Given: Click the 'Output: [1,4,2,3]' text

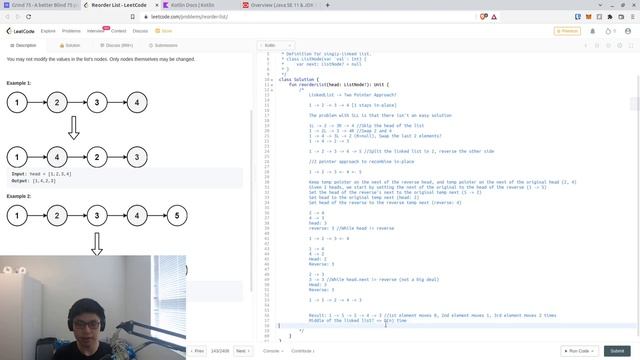Looking at the screenshot, I should [x=33, y=181].
